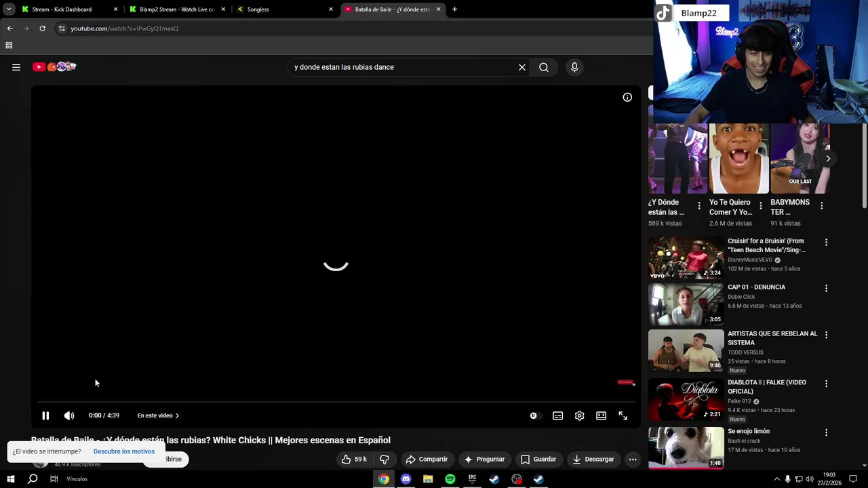868x488 pixels.
Task: Open the YouTube guide hamburger menu
Action: (x=16, y=67)
